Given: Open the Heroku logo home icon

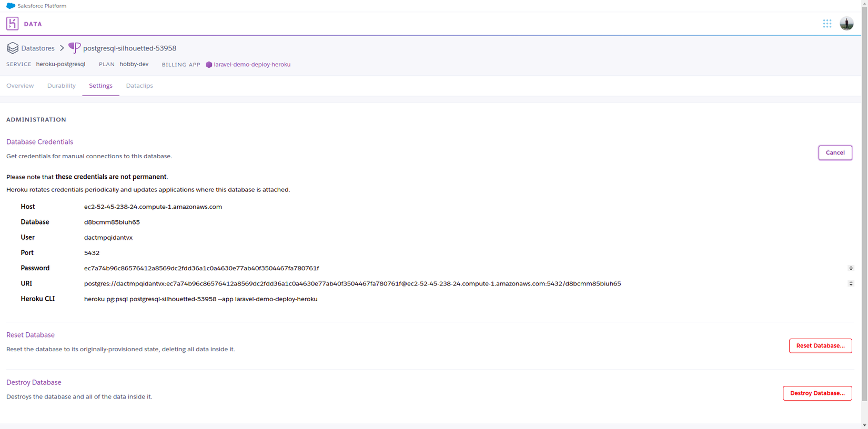Looking at the screenshot, I should tap(12, 24).
